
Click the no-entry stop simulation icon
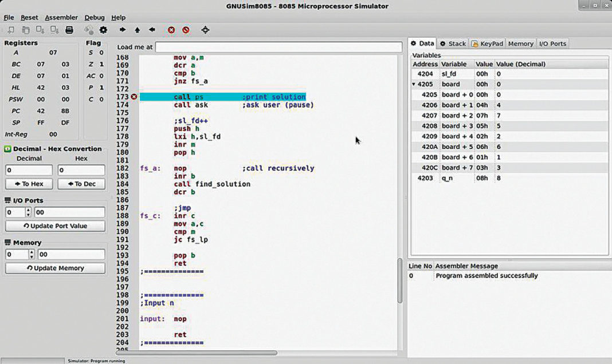(x=186, y=30)
